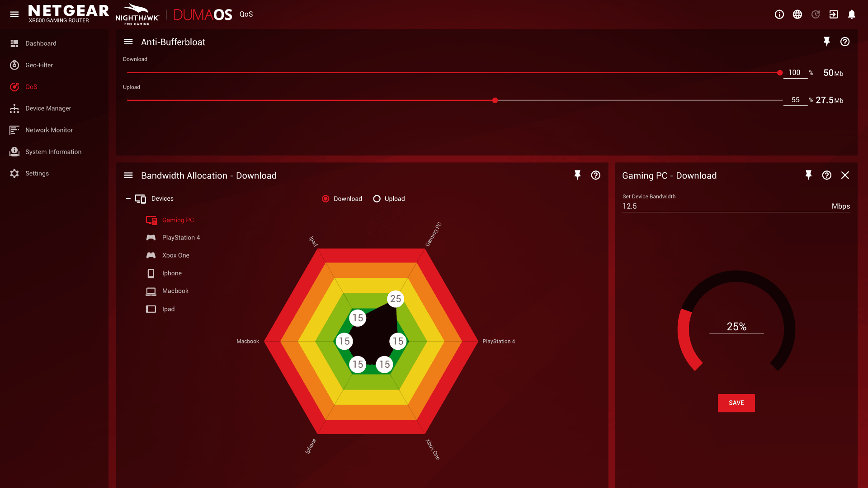The height and width of the screenshot is (488, 868).
Task: Go to Network Monitor page
Action: pos(49,130)
